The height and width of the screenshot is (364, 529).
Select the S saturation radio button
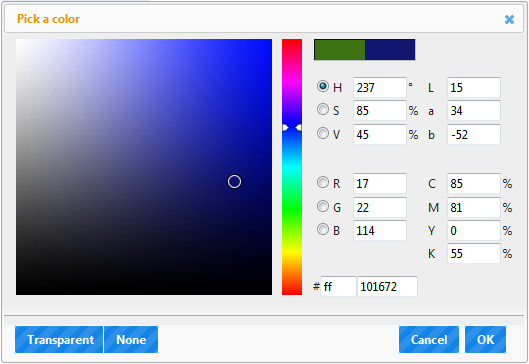pos(323,109)
